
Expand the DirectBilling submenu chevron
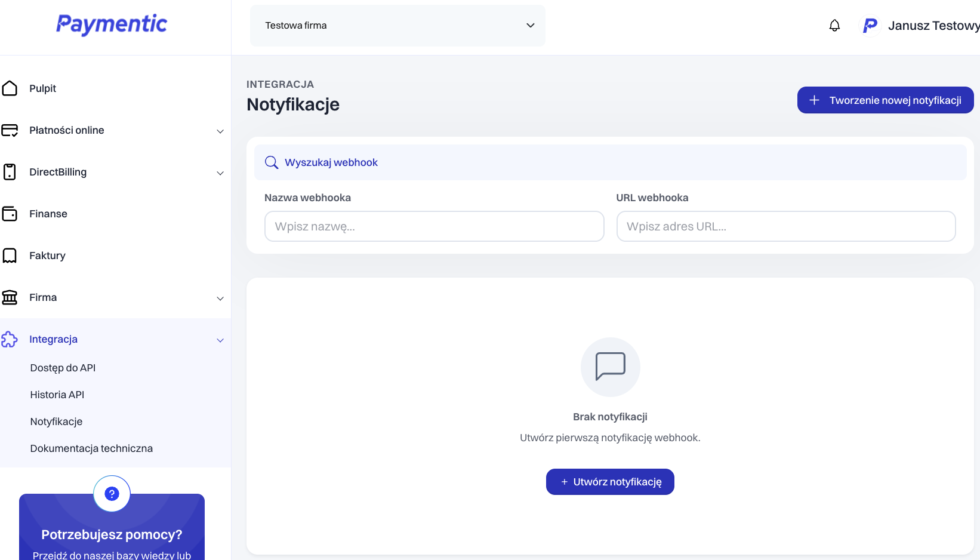pos(220,173)
